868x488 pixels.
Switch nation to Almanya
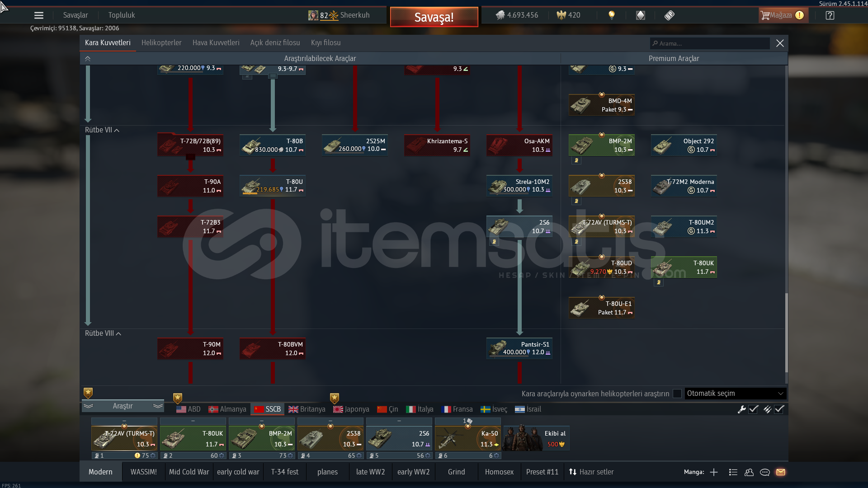(x=227, y=409)
